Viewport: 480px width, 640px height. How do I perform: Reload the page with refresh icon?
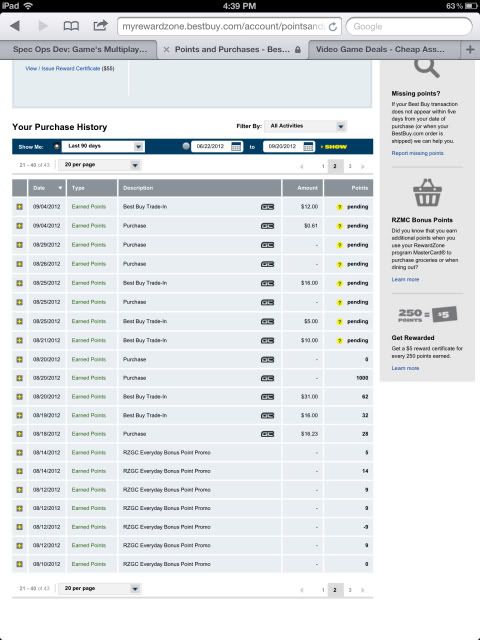333,27
